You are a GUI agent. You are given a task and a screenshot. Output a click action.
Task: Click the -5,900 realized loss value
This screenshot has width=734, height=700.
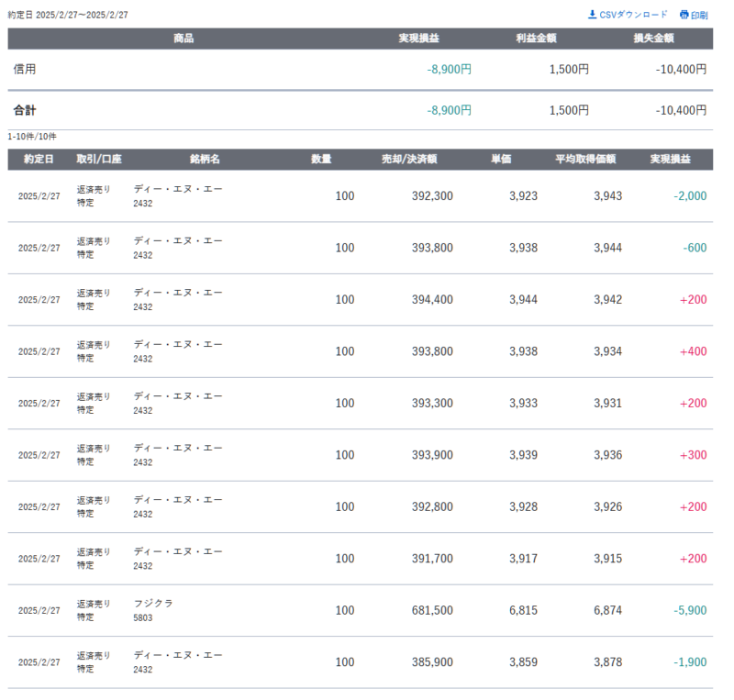point(688,610)
